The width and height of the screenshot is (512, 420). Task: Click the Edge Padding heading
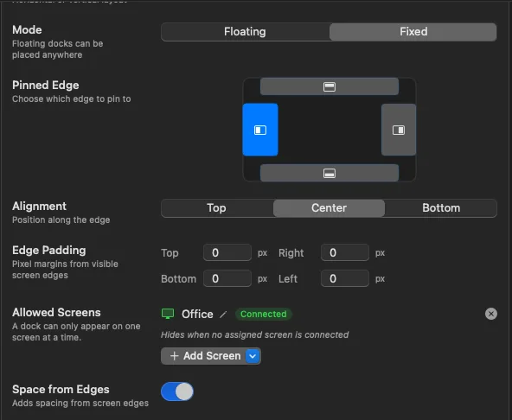tap(49, 251)
